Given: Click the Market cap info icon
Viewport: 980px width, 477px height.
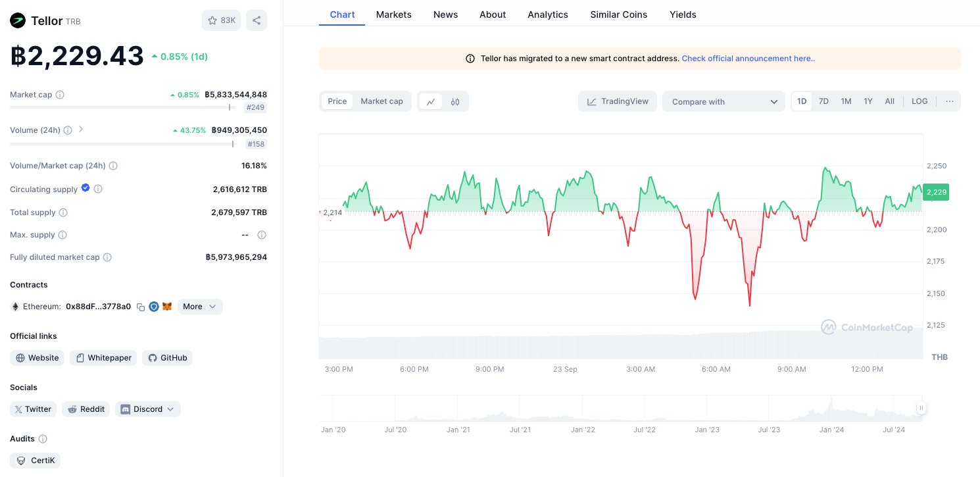Looking at the screenshot, I should coord(60,95).
